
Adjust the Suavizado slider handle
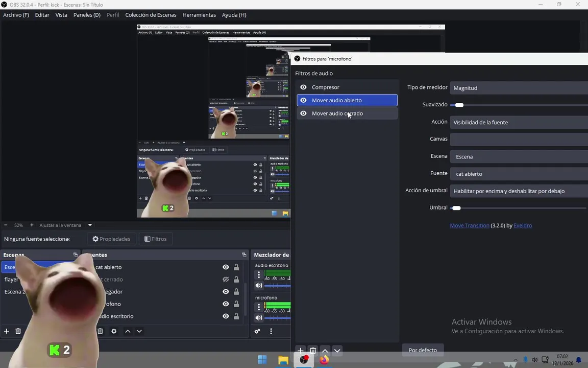click(459, 105)
